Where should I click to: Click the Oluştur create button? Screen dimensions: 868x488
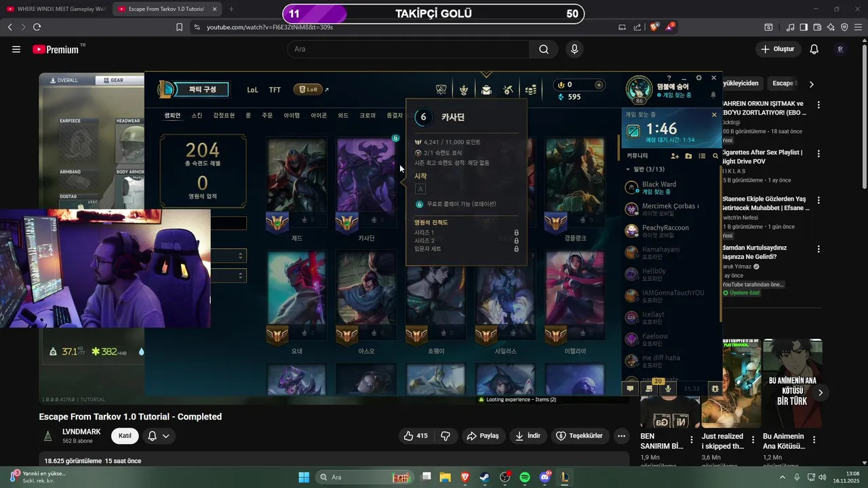pyautogui.click(x=778, y=49)
